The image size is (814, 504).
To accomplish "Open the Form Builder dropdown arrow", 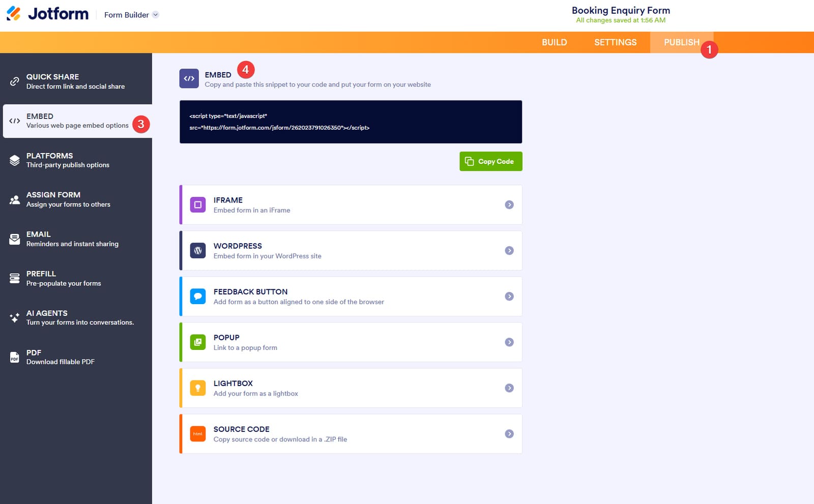I will 156,15.
